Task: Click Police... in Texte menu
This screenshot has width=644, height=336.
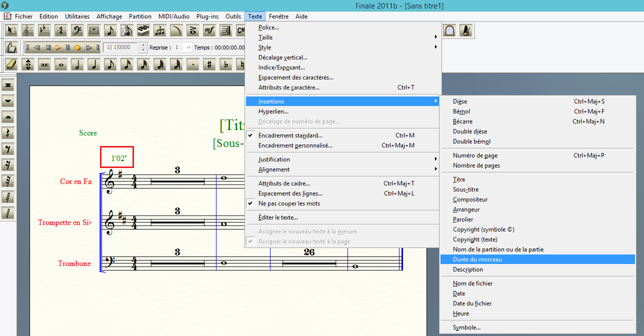Action: point(268,27)
